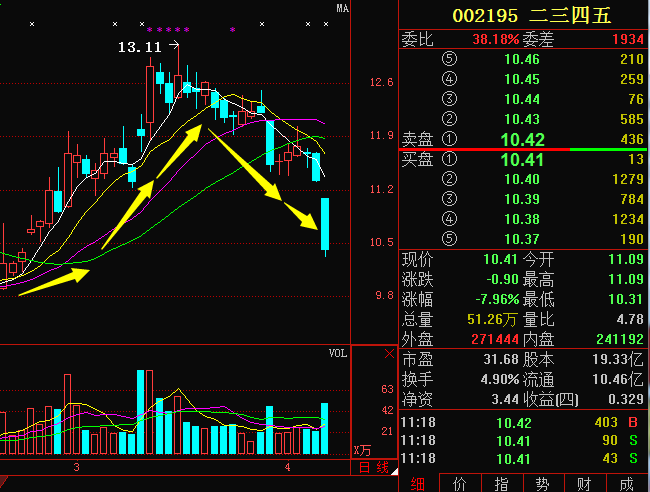Click the latest cyan candlestick on the chart

pyautogui.click(x=325, y=224)
